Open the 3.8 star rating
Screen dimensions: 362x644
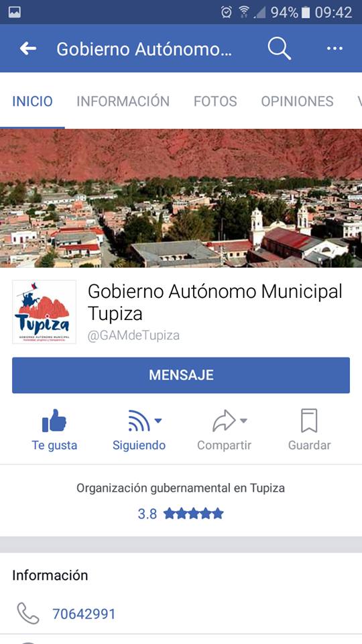180,513
